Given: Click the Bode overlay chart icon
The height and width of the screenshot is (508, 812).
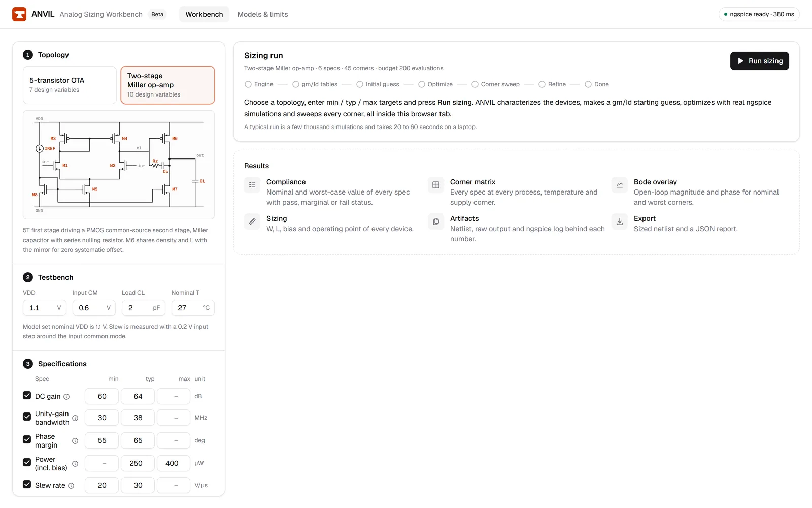Looking at the screenshot, I should point(620,185).
